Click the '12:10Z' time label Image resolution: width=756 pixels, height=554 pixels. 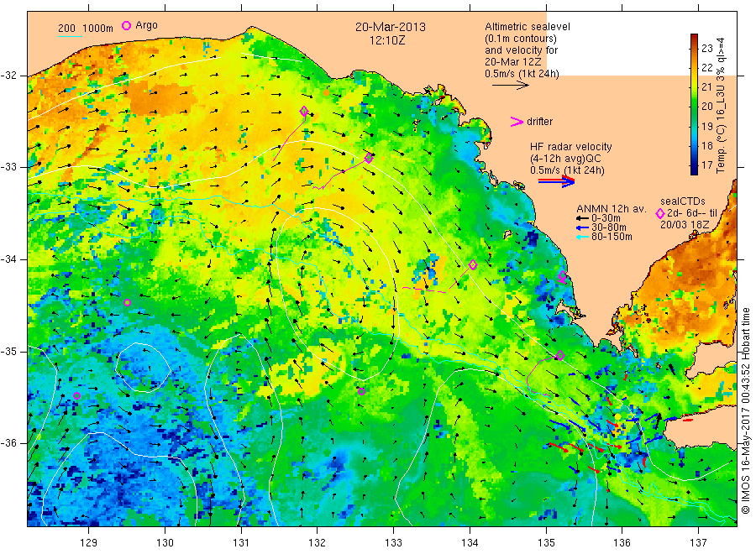pos(387,40)
